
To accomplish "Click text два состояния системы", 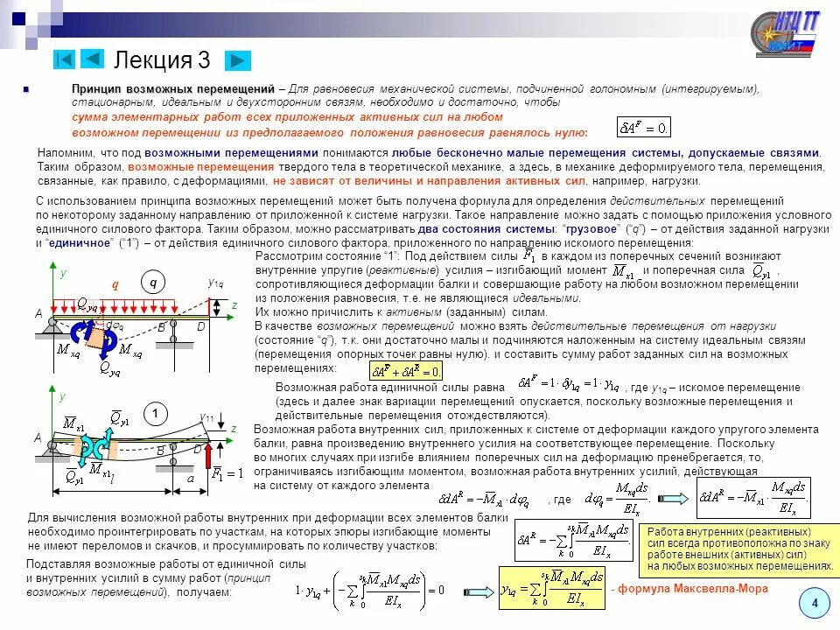I will click(x=486, y=228).
